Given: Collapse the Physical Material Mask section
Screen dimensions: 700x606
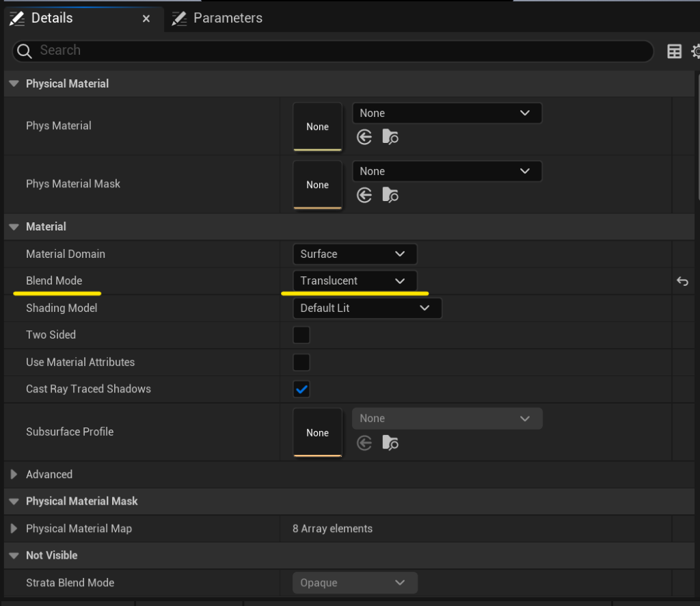Looking at the screenshot, I should click(x=14, y=501).
